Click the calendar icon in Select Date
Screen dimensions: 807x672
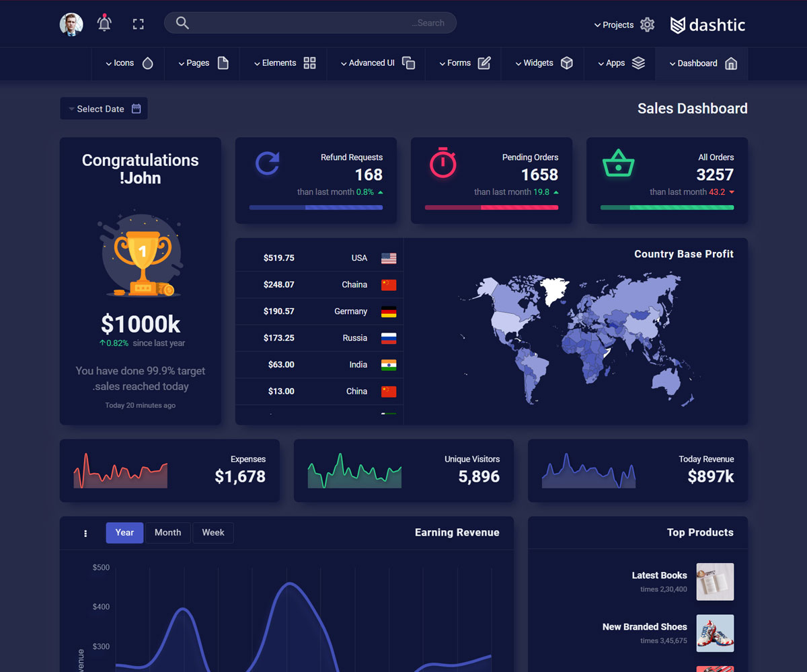(x=137, y=108)
